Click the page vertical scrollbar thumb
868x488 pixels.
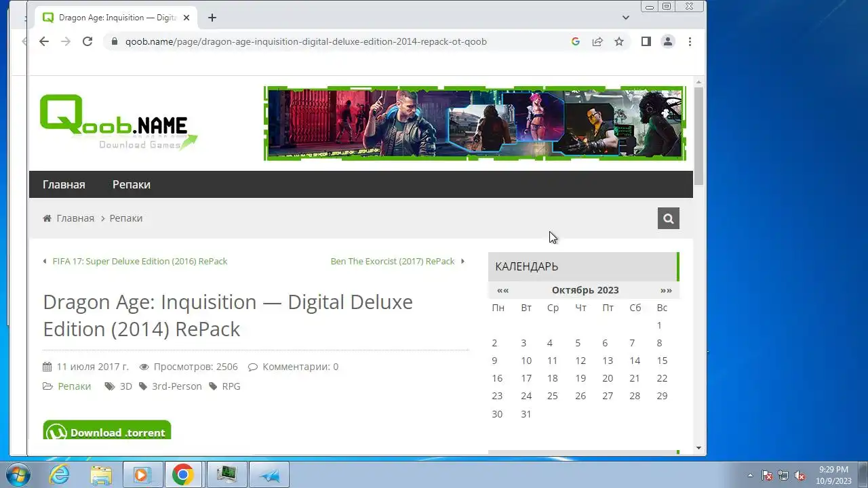click(699, 136)
